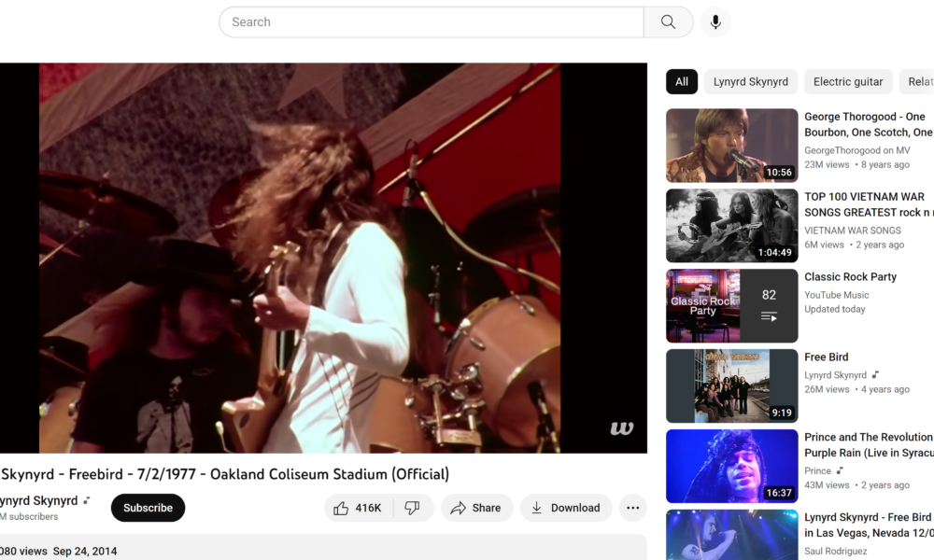Screen dimensions: 934x560
Task: Open the Lynyrd Skynyrd channel name link
Action: point(38,500)
